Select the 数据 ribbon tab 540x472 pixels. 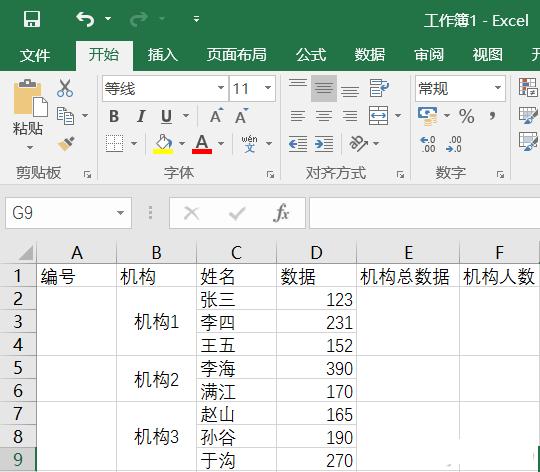click(370, 55)
